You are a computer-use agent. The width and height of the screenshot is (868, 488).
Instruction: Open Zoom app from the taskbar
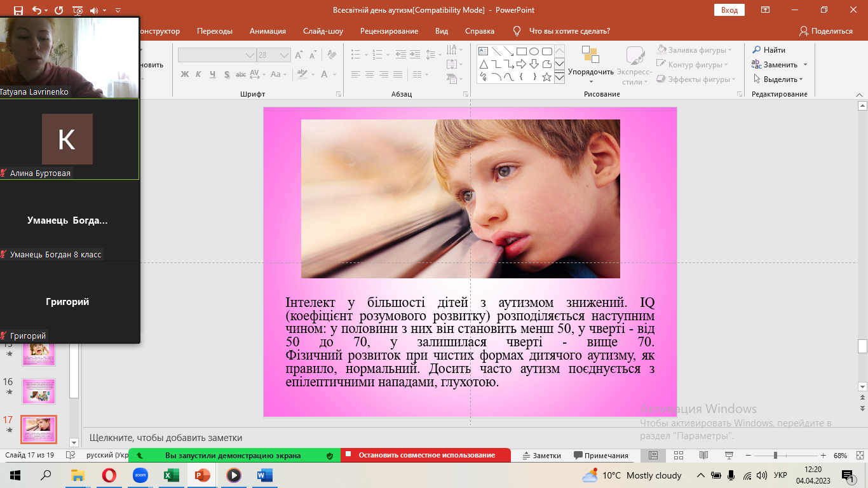(140, 475)
